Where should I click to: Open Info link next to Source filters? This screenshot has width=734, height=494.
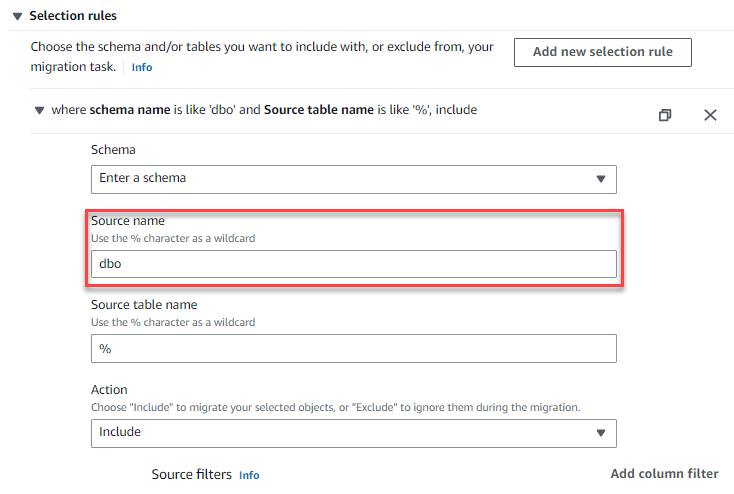coord(249,475)
